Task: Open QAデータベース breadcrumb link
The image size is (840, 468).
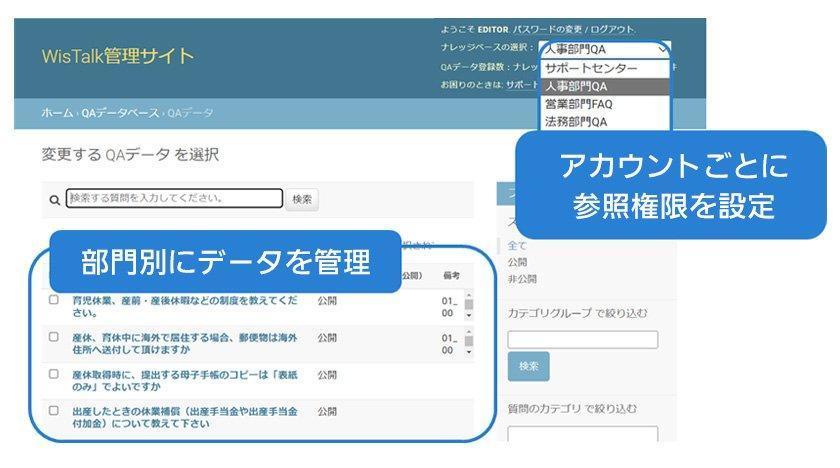Action: pyautogui.click(x=120, y=114)
